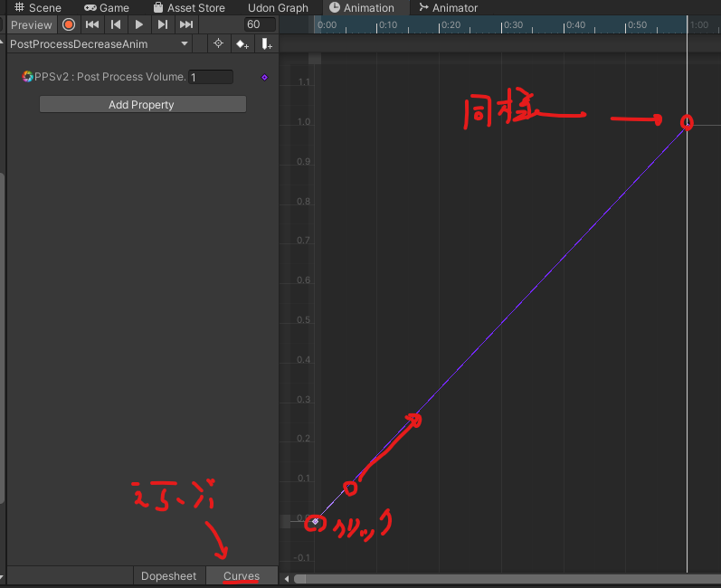Click the 0:10 mark on timeline ruler
The height and width of the screenshot is (588, 721).
point(387,24)
